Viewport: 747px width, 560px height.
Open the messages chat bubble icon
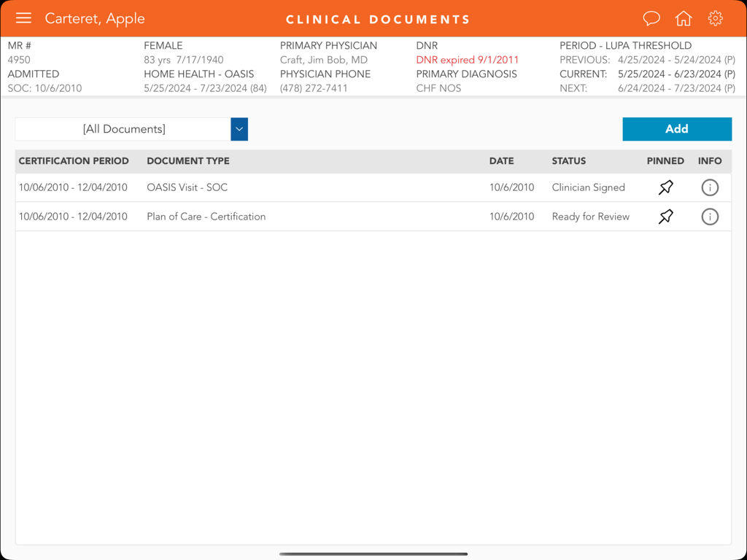coord(651,18)
